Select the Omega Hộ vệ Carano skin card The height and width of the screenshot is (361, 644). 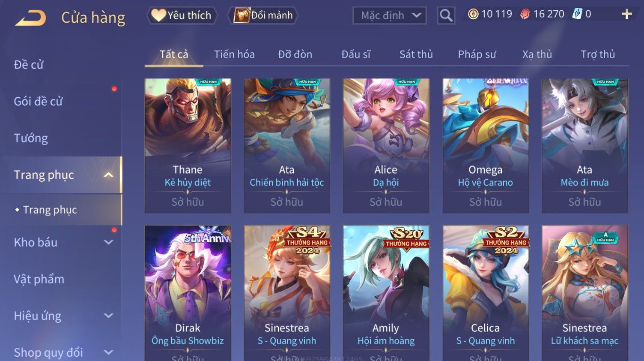click(x=486, y=146)
